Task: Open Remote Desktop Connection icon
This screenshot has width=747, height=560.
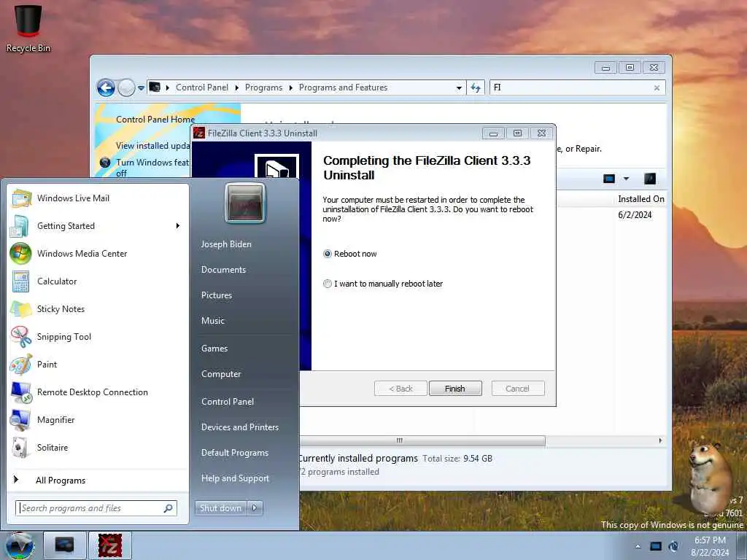Action: coord(21,392)
